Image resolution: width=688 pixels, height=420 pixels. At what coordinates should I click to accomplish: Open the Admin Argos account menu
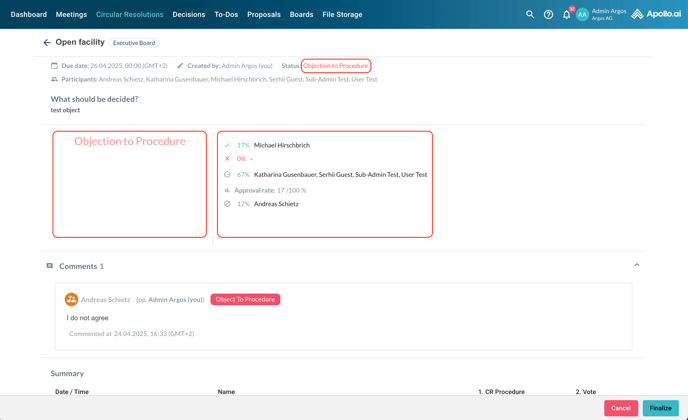click(x=609, y=14)
